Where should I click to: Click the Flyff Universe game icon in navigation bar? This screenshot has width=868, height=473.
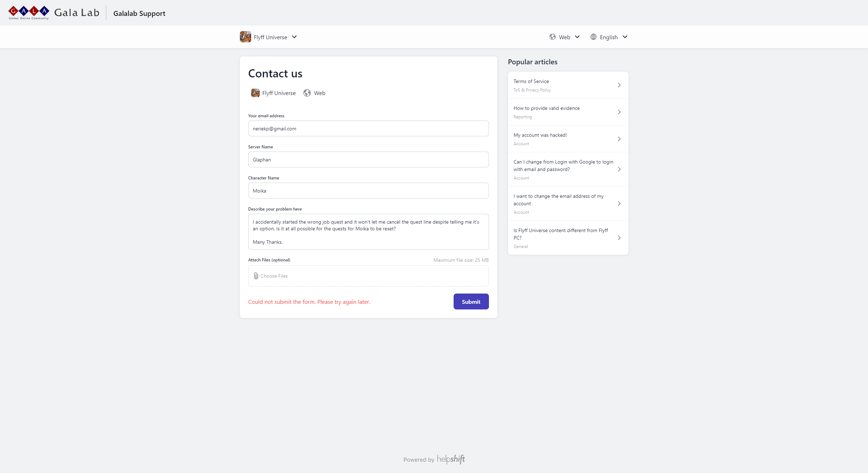point(245,37)
